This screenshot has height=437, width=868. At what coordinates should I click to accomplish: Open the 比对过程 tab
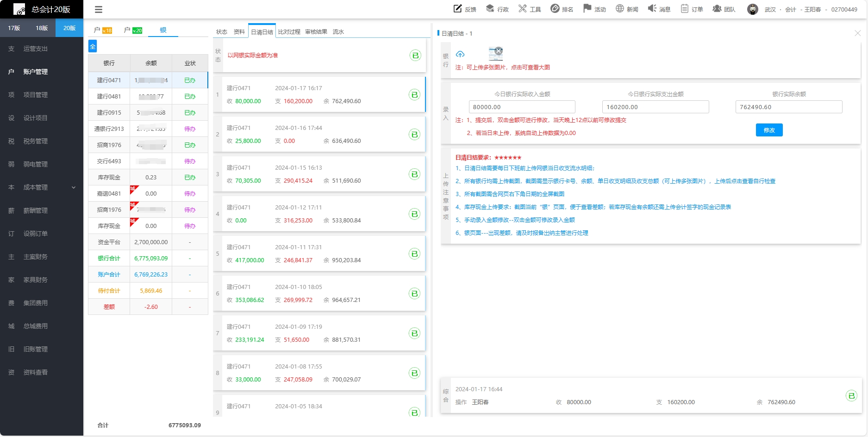click(289, 32)
